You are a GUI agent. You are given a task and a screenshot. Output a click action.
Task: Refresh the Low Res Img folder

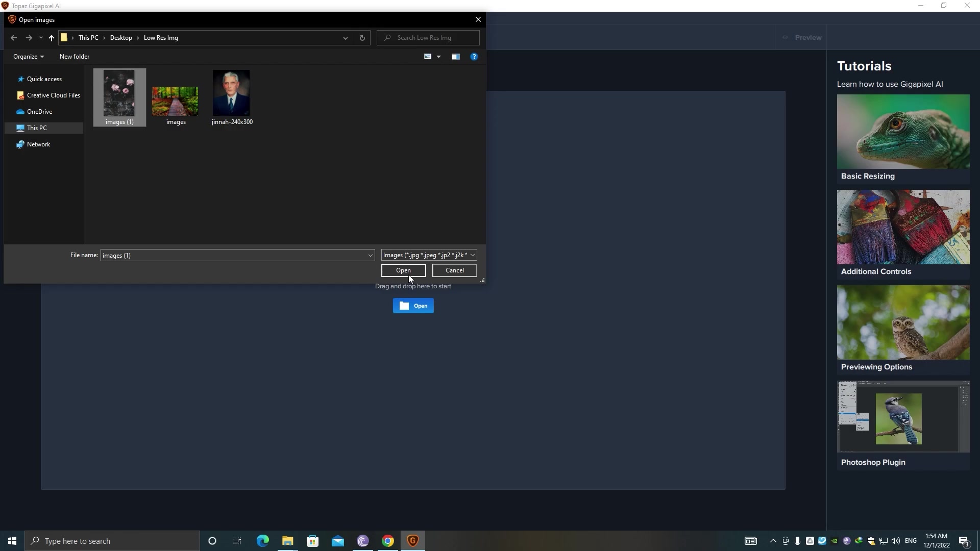(362, 38)
